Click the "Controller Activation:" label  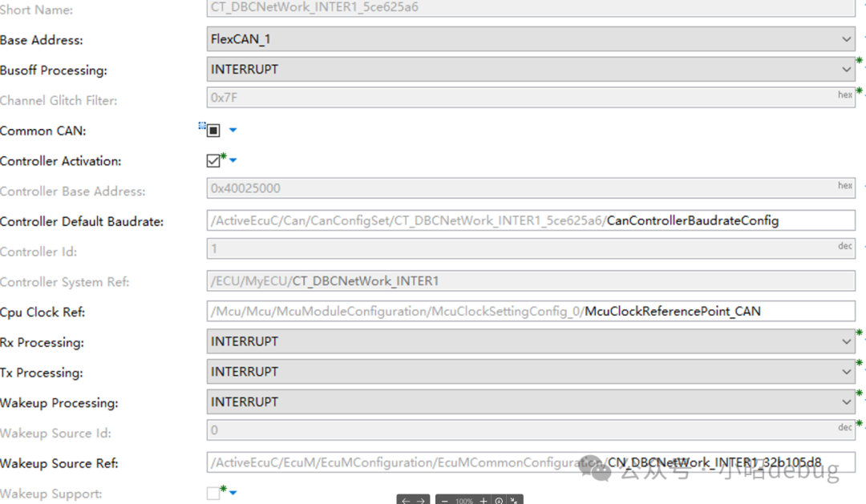[61, 161]
